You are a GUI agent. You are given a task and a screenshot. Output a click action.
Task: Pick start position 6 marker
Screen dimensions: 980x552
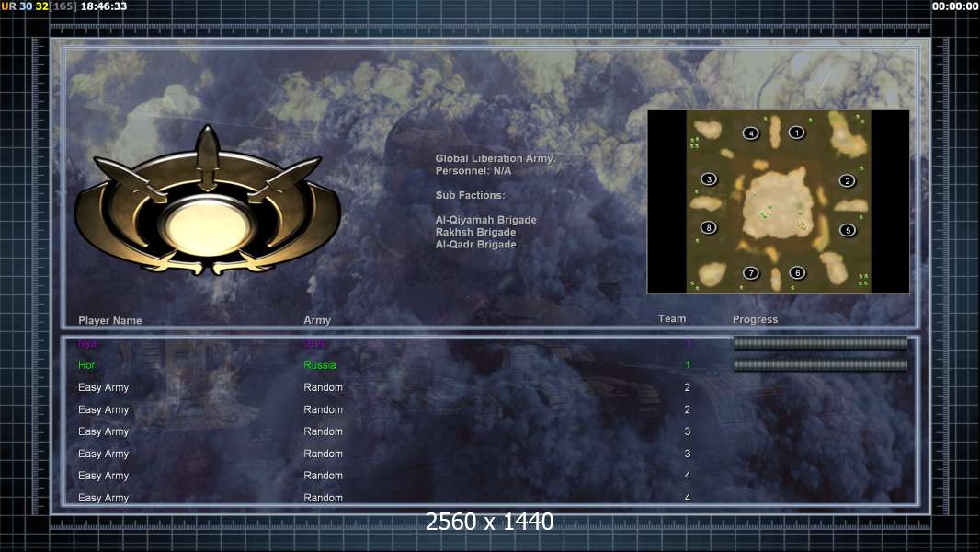click(796, 273)
